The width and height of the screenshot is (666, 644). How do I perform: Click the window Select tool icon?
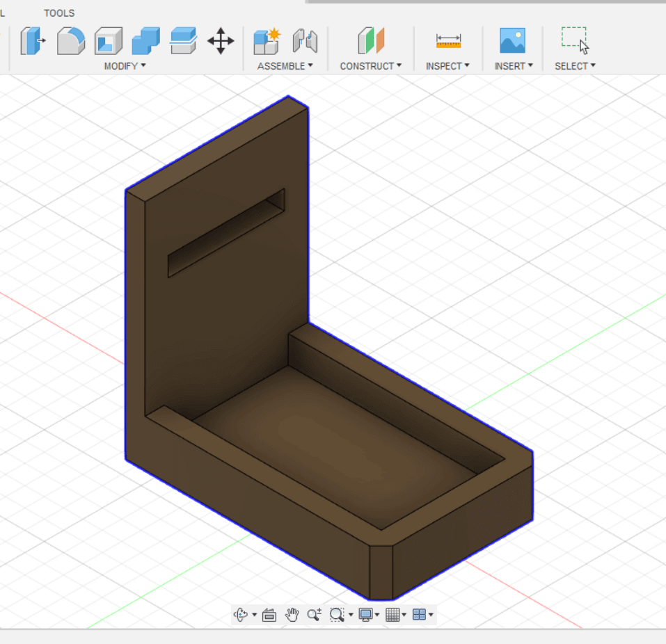point(575,41)
